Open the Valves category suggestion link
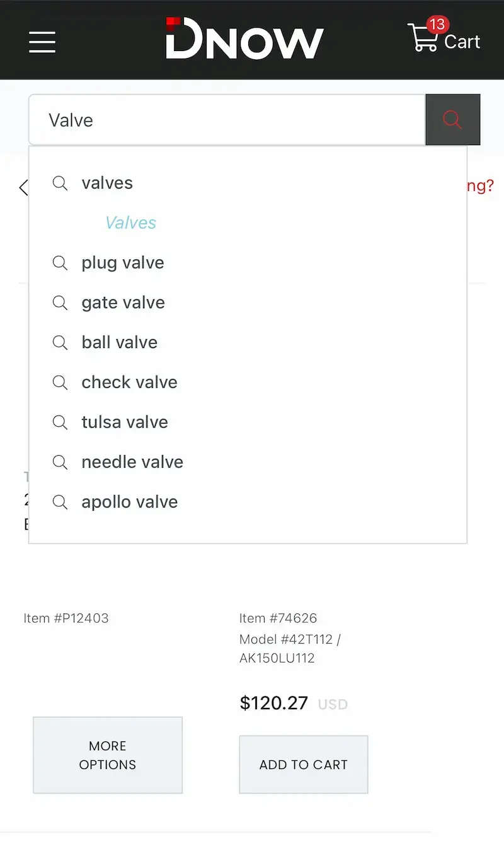 (x=130, y=223)
